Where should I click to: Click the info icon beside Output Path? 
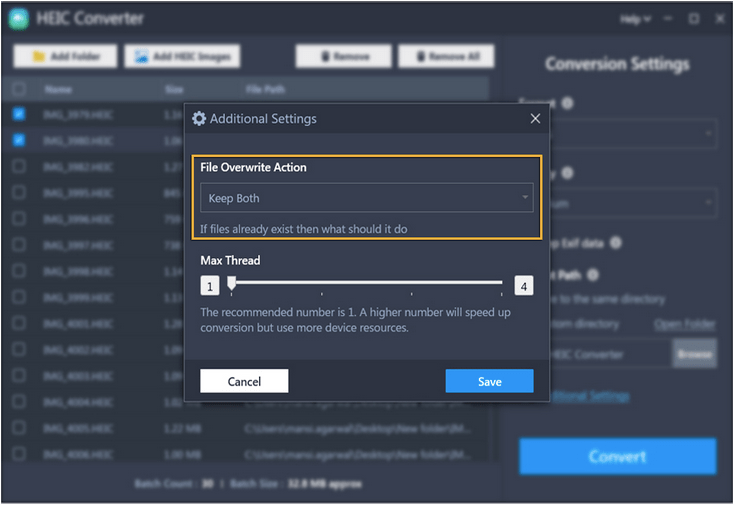(x=593, y=275)
